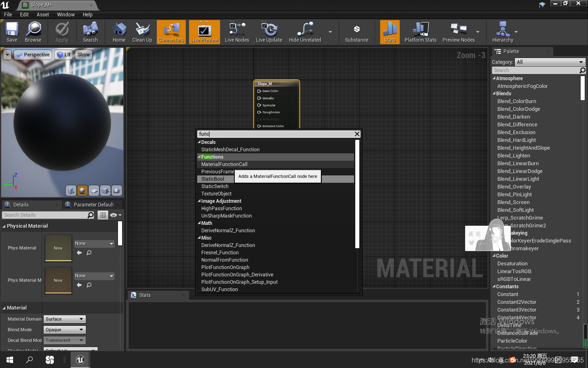
Task: Enable Live Update in the toolbar
Action: pos(269,32)
